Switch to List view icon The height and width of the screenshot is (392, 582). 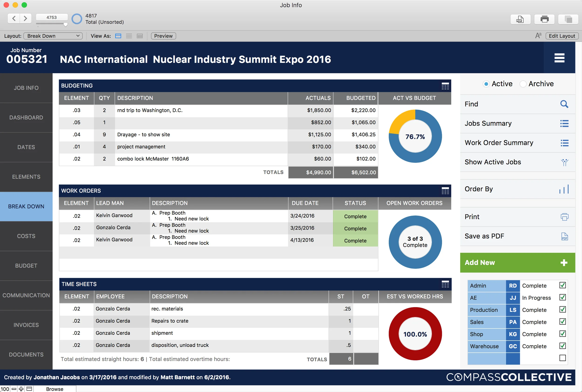tap(129, 36)
